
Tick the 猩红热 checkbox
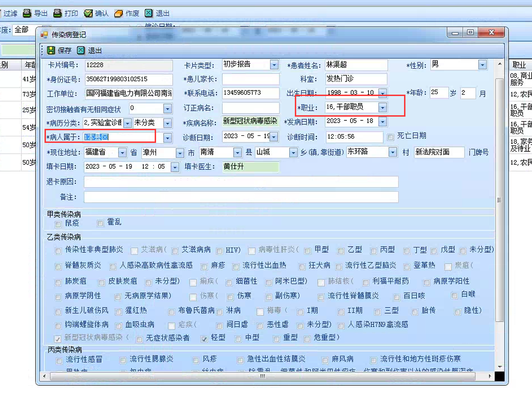pyautogui.click(x=119, y=312)
